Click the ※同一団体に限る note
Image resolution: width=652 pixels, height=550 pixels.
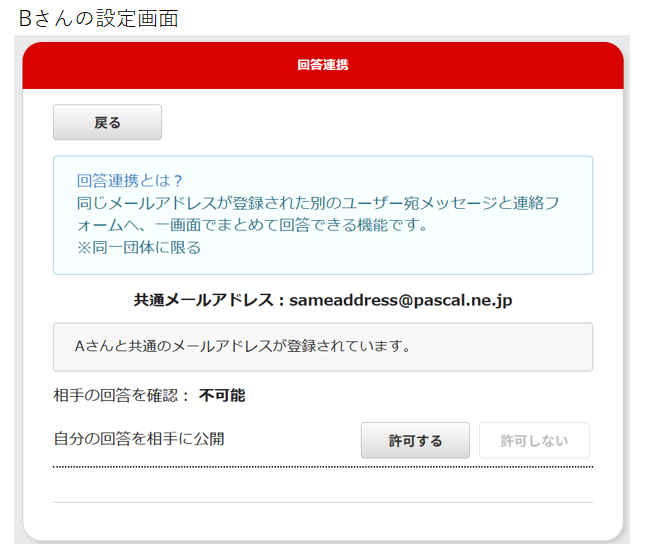139,247
